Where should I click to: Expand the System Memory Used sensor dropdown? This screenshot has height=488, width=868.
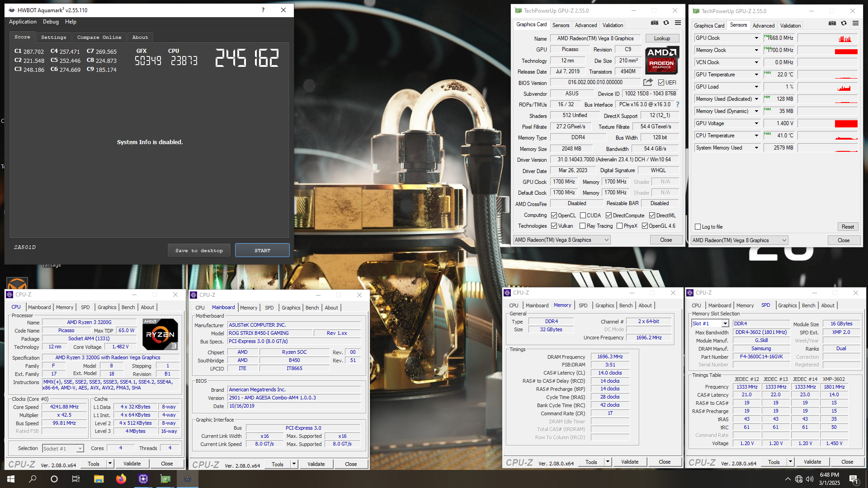756,148
